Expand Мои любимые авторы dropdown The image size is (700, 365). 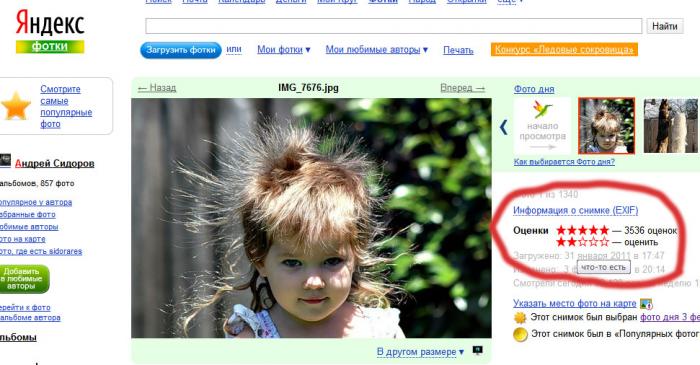pyautogui.click(x=376, y=50)
